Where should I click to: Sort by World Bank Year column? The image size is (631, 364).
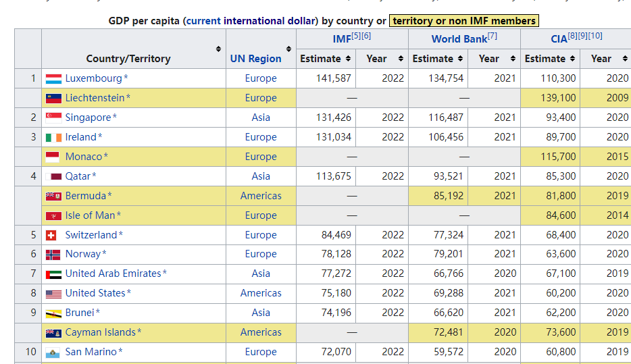click(513, 59)
